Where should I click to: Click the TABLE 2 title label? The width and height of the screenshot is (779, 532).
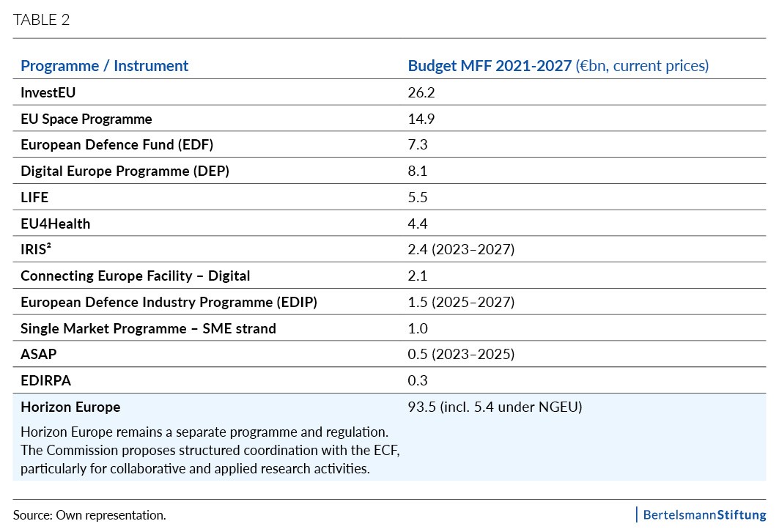(41, 20)
